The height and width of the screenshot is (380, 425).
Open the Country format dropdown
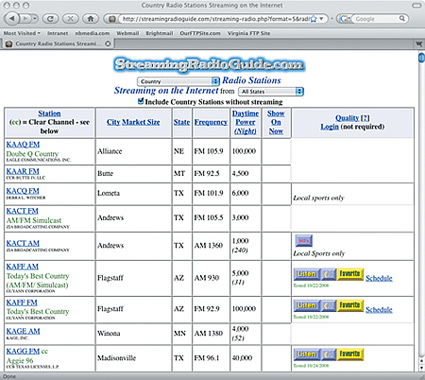(178, 81)
